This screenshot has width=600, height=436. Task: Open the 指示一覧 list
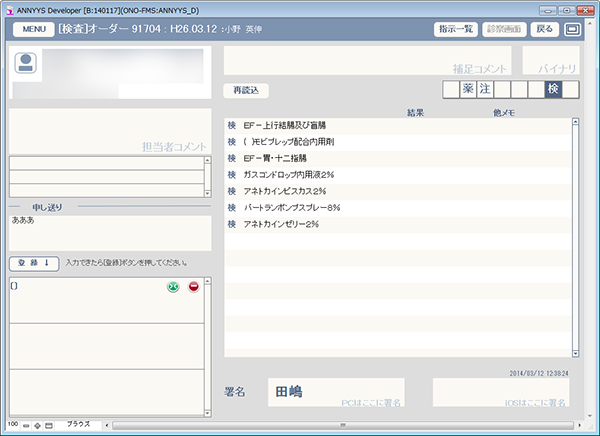click(x=455, y=30)
